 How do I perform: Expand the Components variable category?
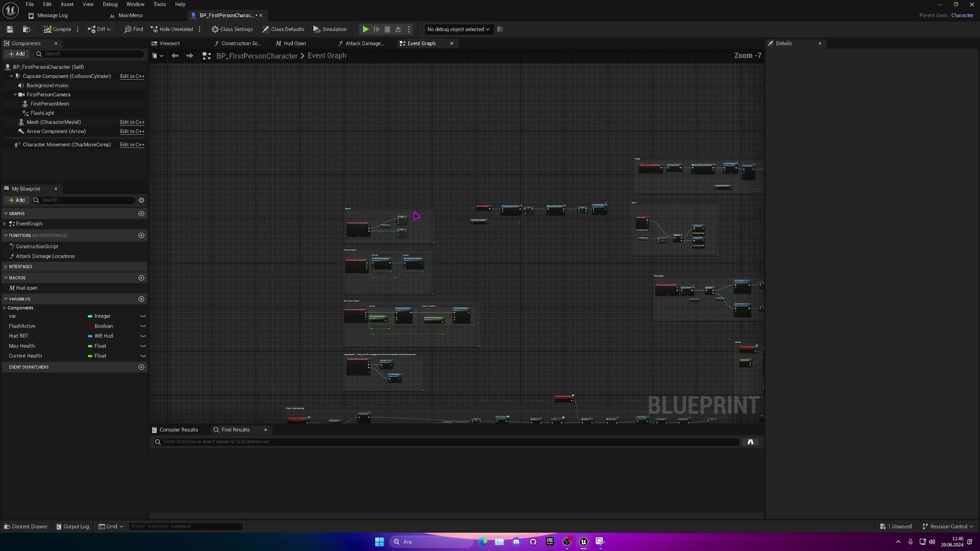[5, 308]
